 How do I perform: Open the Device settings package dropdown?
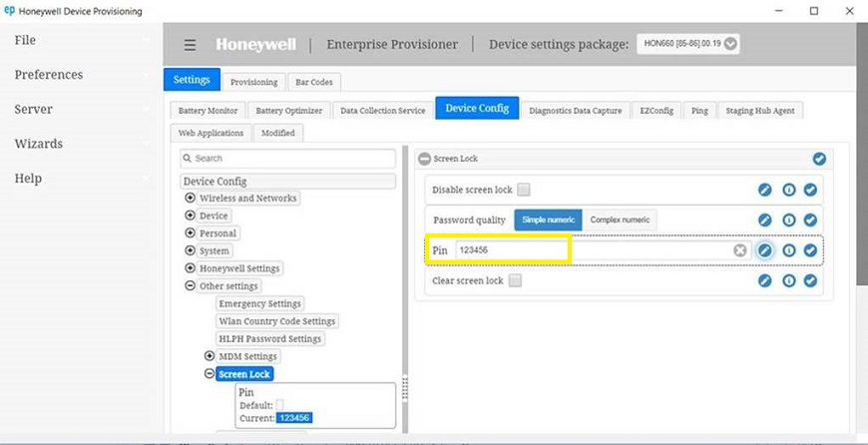point(688,44)
